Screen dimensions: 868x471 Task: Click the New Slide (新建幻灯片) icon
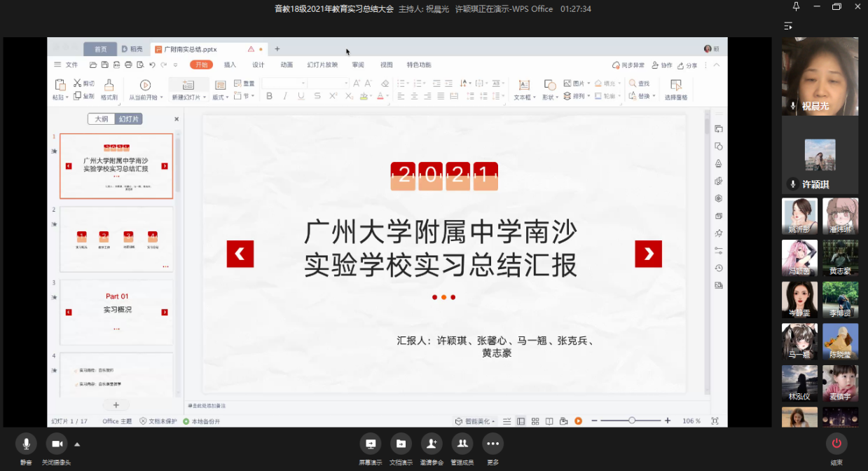pos(188,85)
